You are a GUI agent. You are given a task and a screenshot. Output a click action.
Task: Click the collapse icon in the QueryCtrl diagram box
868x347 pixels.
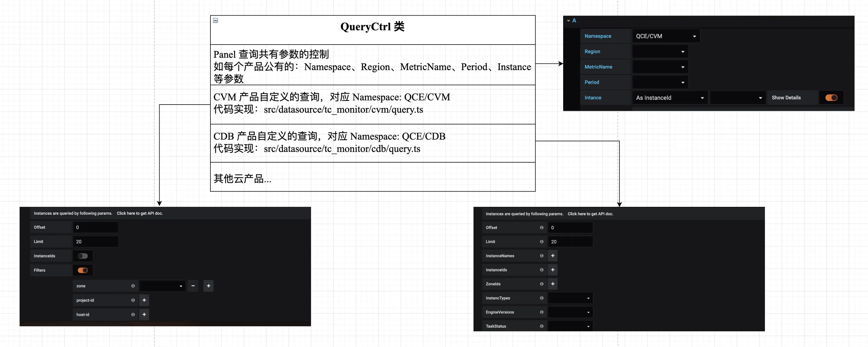[215, 21]
